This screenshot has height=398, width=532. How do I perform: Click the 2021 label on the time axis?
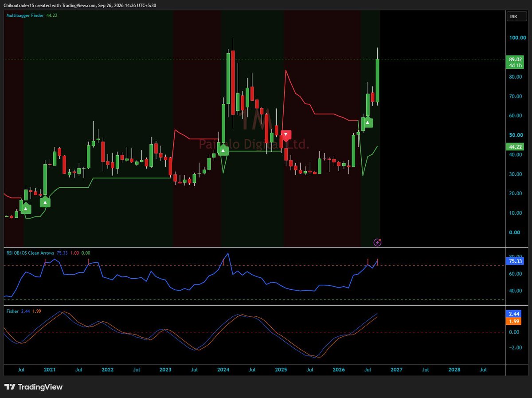[x=50, y=369]
